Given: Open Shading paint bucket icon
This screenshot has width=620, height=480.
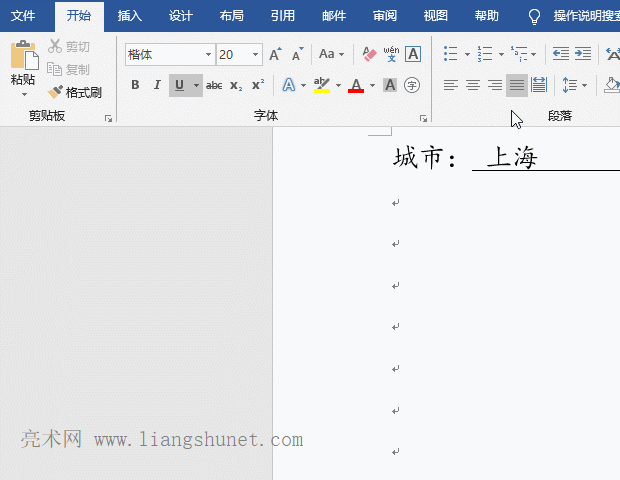Looking at the screenshot, I should [x=612, y=85].
